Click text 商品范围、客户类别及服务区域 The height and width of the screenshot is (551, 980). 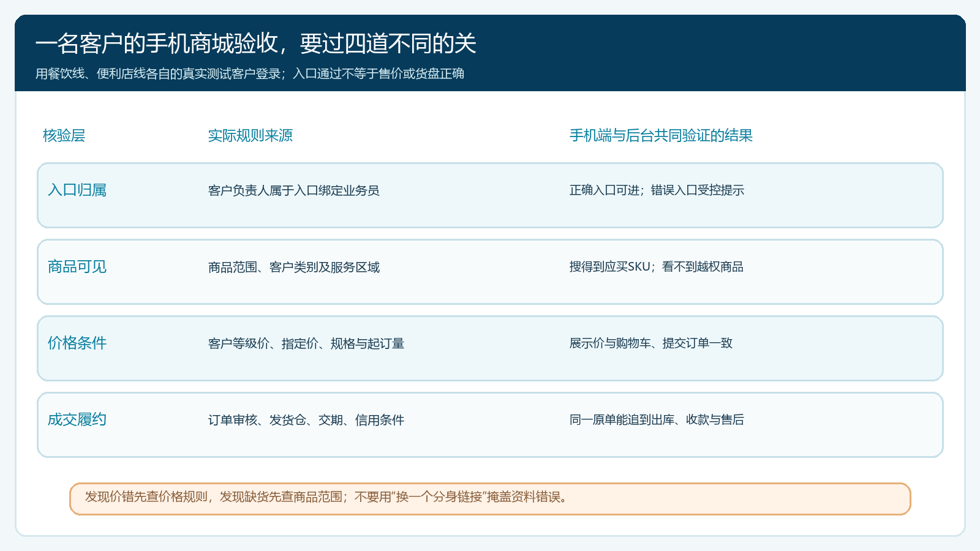294,267
